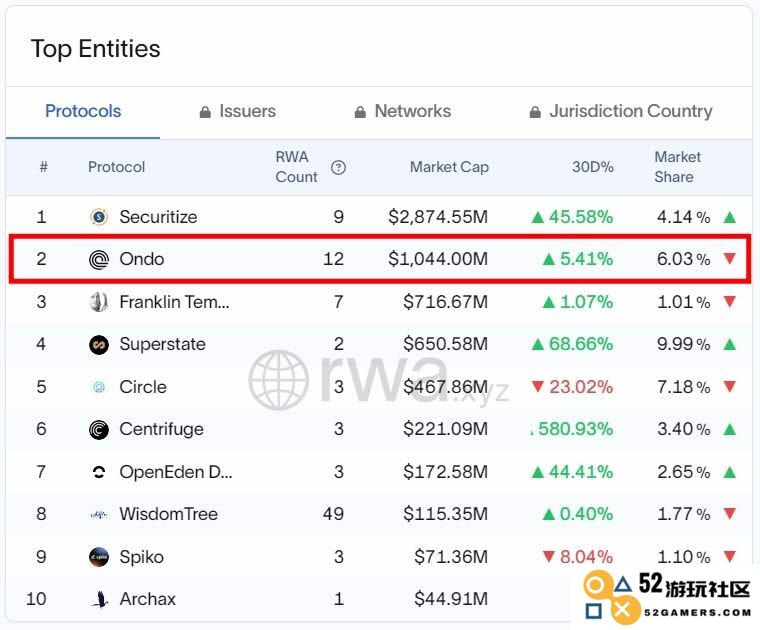
Task: Click the $44.91M market cap value
Action: click(451, 599)
